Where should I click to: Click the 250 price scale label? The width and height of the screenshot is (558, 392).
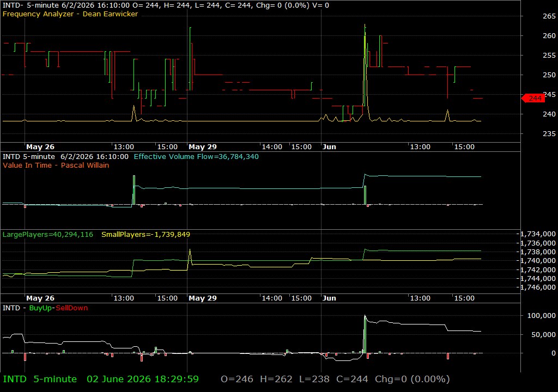click(x=549, y=75)
